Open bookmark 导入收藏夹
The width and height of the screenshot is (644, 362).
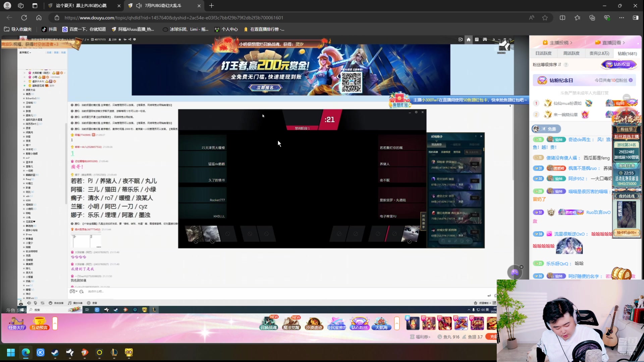pyautogui.click(x=18, y=29)
